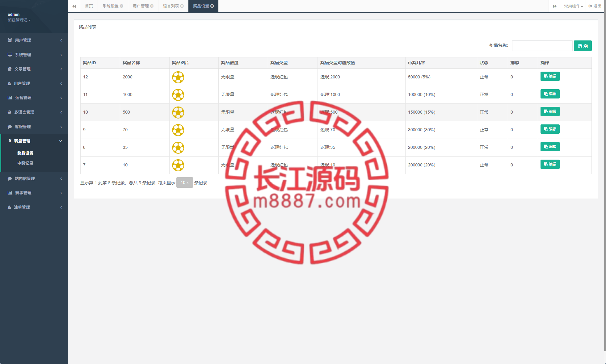Click the page vertical scrollbar

(605, 176)
